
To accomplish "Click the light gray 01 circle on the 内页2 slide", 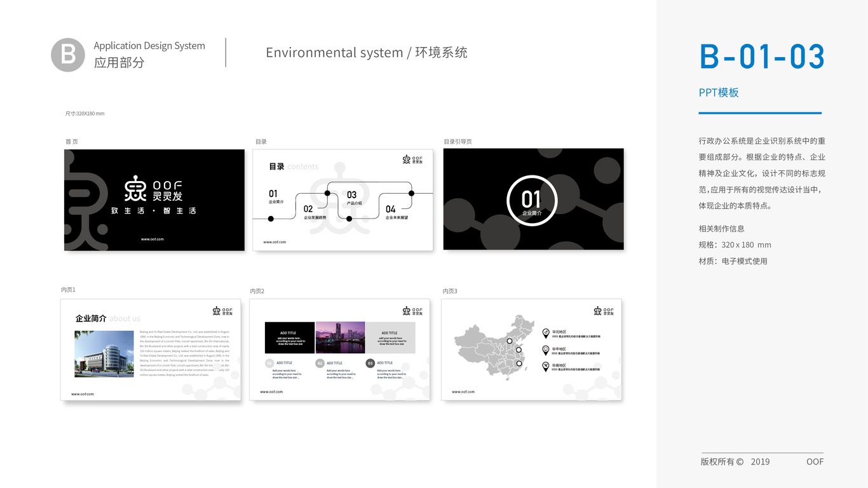I will pyautogui.click(x=269, y=363).
